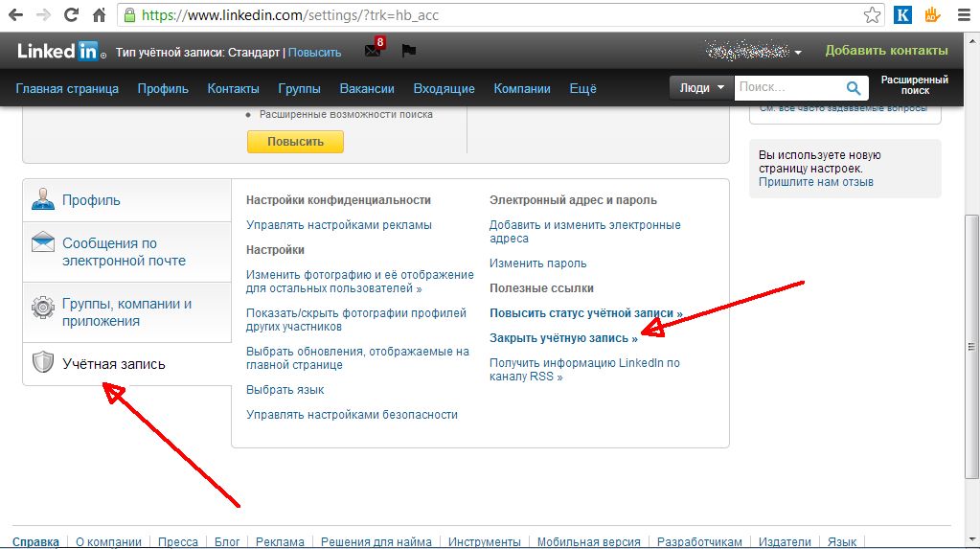Click Добавить и изменить электронные адреса
Viewport: 980px width, 549px height.
tap(585, 231)
